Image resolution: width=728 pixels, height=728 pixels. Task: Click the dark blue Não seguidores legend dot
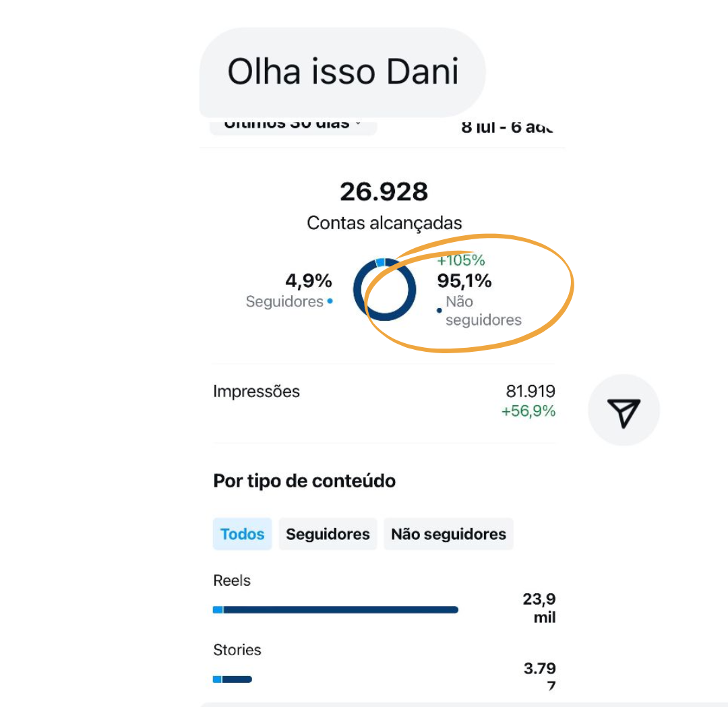coord(439,310)
